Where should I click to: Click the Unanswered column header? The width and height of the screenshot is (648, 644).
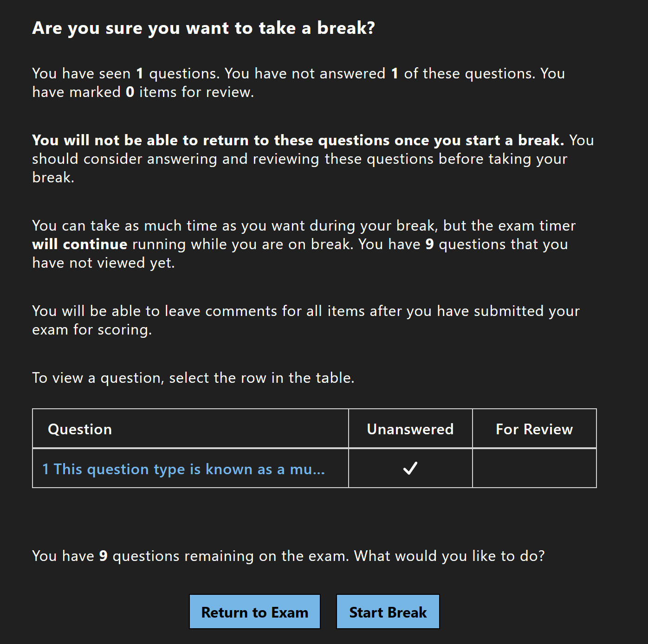(410, 429)
